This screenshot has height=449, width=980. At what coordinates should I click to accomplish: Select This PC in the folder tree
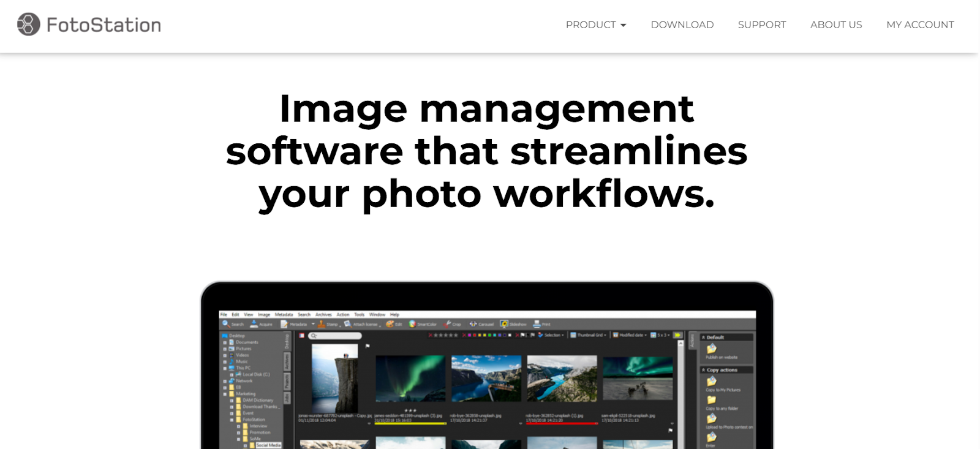(x=239, y=368)
